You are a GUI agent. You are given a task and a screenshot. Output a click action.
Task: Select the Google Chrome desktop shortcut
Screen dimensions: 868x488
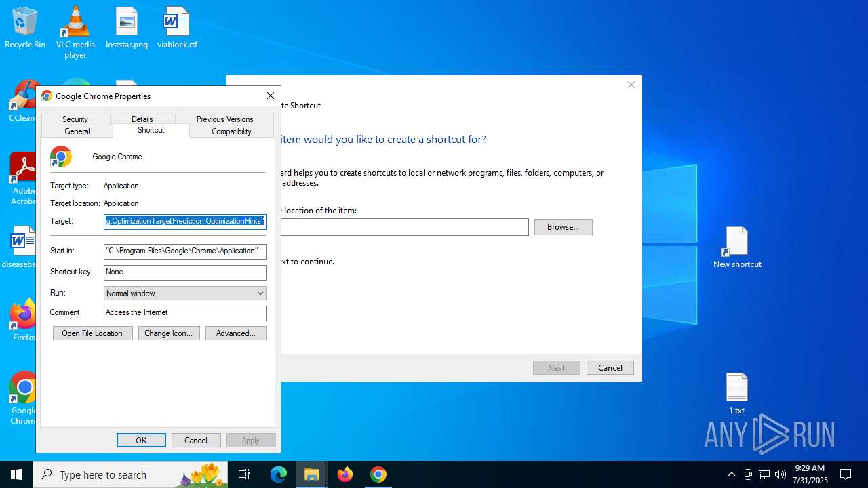pos(22,398)
